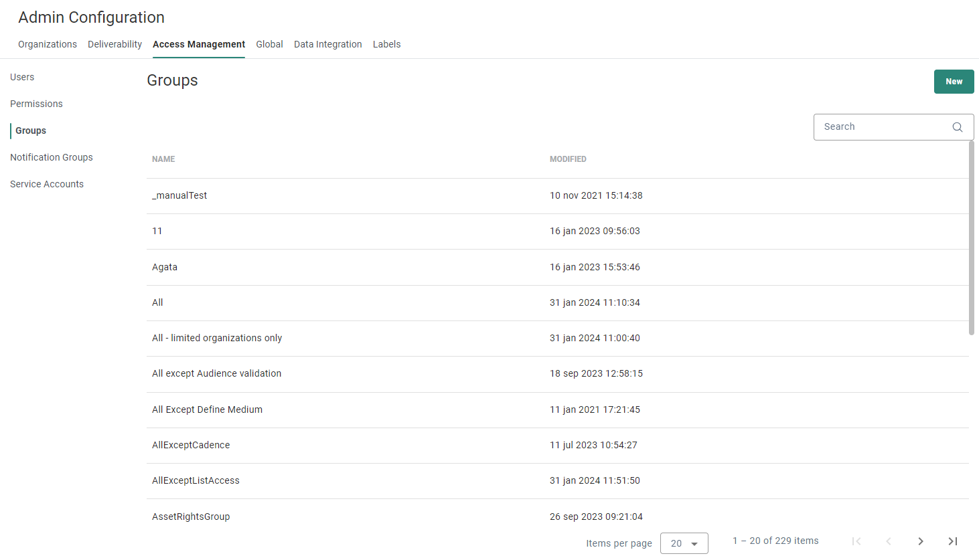This screenshot has height=560, width=979.
Task: Go to the next page arrow
Action: pos(921,541)
